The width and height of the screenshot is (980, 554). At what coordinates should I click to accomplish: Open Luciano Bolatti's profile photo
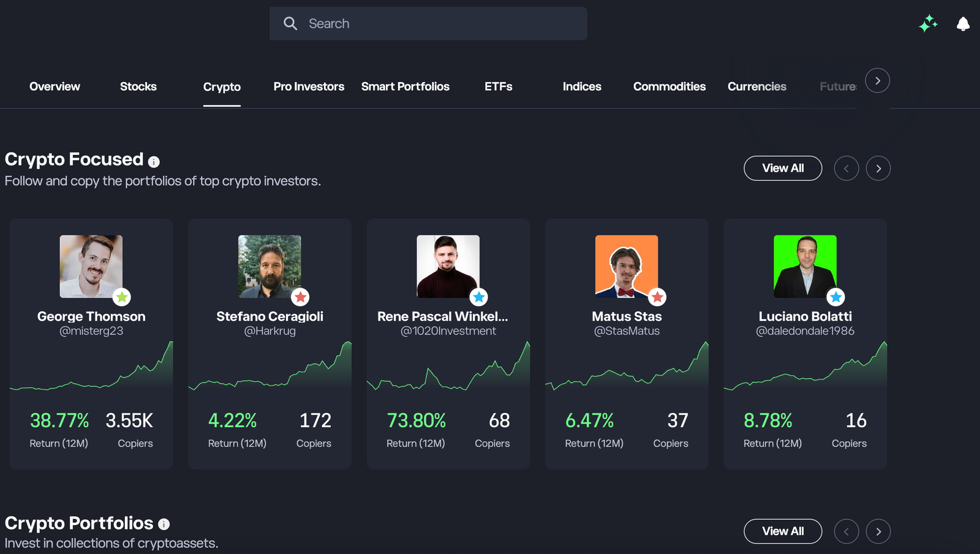(x=805, y=267)
